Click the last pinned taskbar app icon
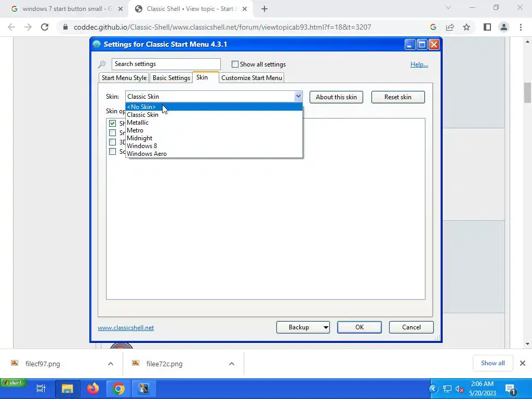The height and width of the screenshot is (399, 532). 144,389
